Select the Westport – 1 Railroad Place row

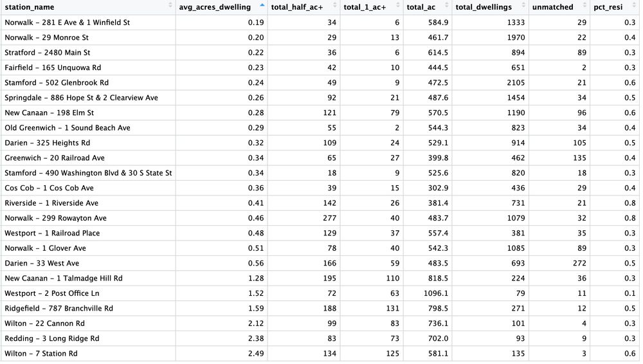(x=320, y=233)
